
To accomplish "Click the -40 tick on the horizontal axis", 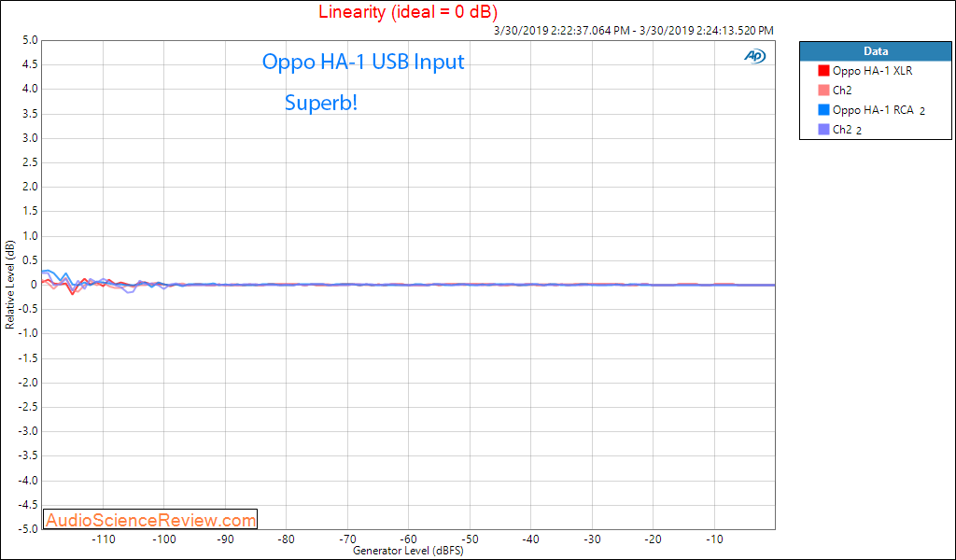I will point(530,539).
